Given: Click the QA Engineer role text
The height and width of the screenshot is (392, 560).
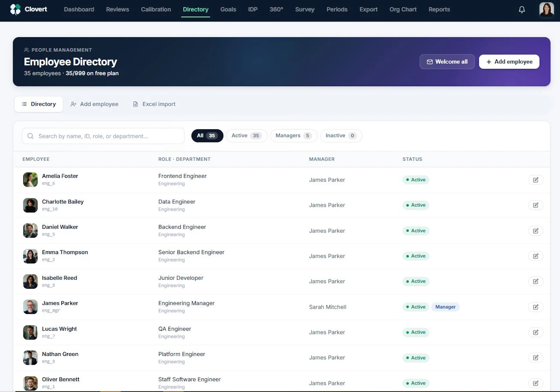Looking at the screenshot, I should 175,329.
